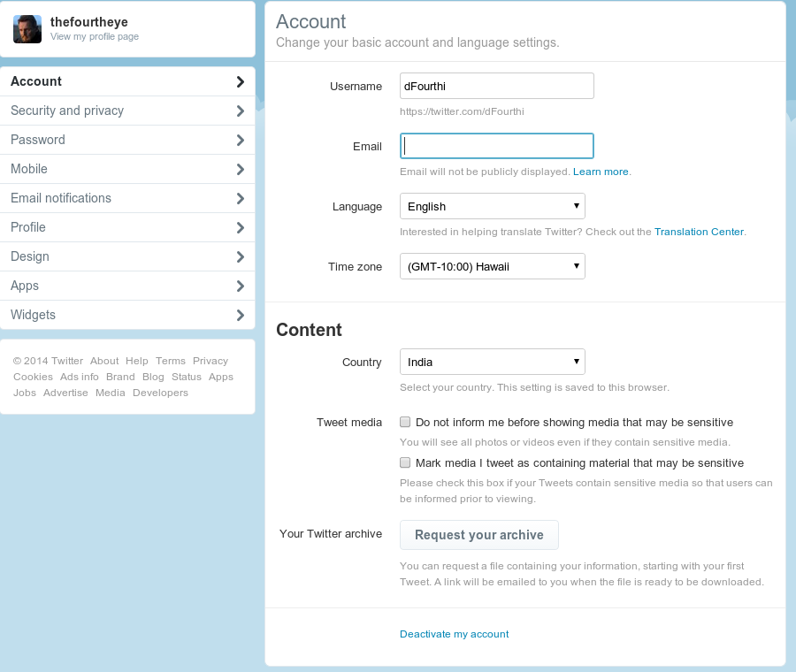Screen dimensions: 796x672
Task: Open the Learn more link about email
Action: tap(601, 172)
